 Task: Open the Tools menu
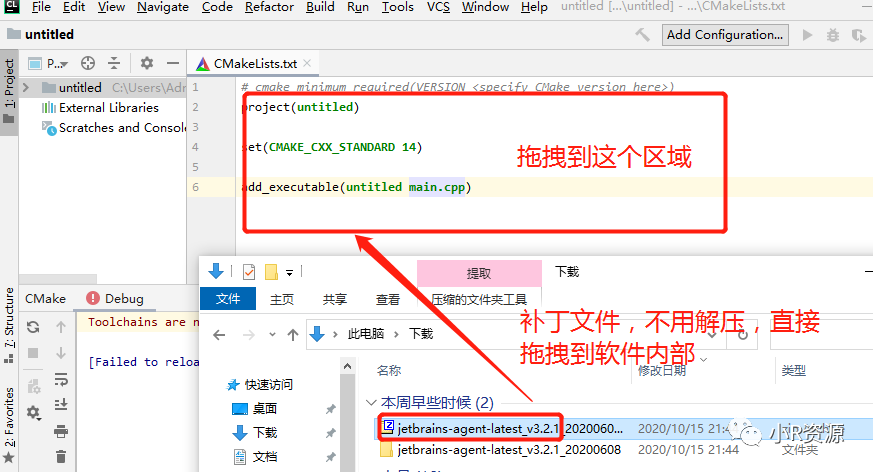click(x=398, y=7)
